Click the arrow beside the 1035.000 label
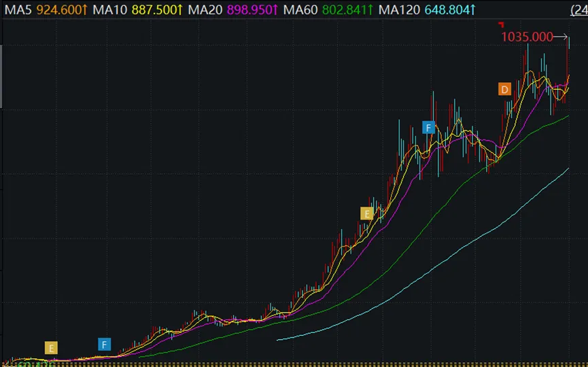This screenshot has width=588, height=367. point(561,37)
